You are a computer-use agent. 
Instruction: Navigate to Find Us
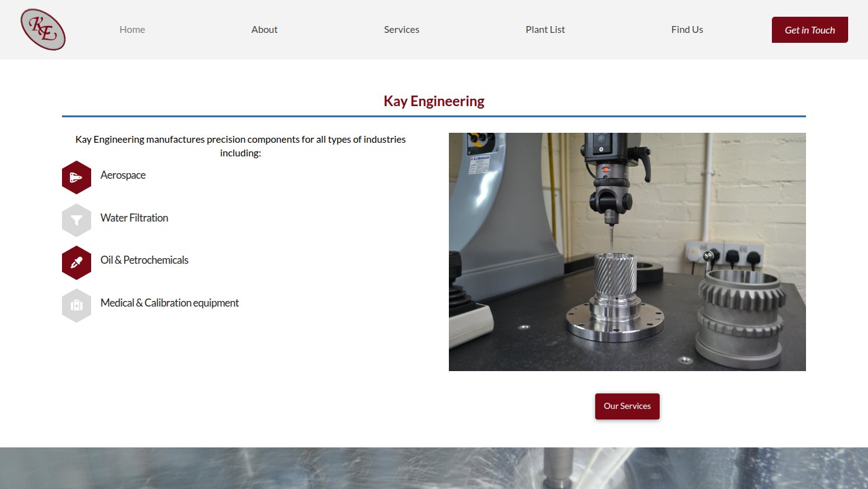click(687, 29)
